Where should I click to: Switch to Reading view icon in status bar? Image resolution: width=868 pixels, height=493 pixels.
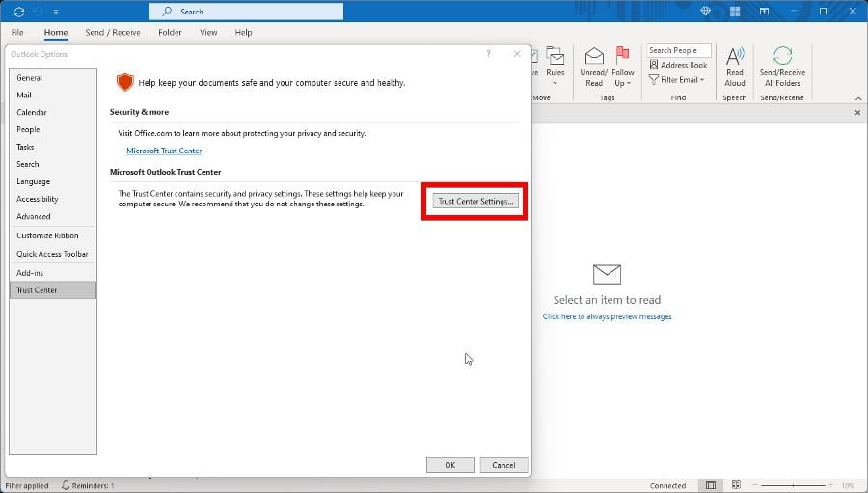click(x=736, y=485)
